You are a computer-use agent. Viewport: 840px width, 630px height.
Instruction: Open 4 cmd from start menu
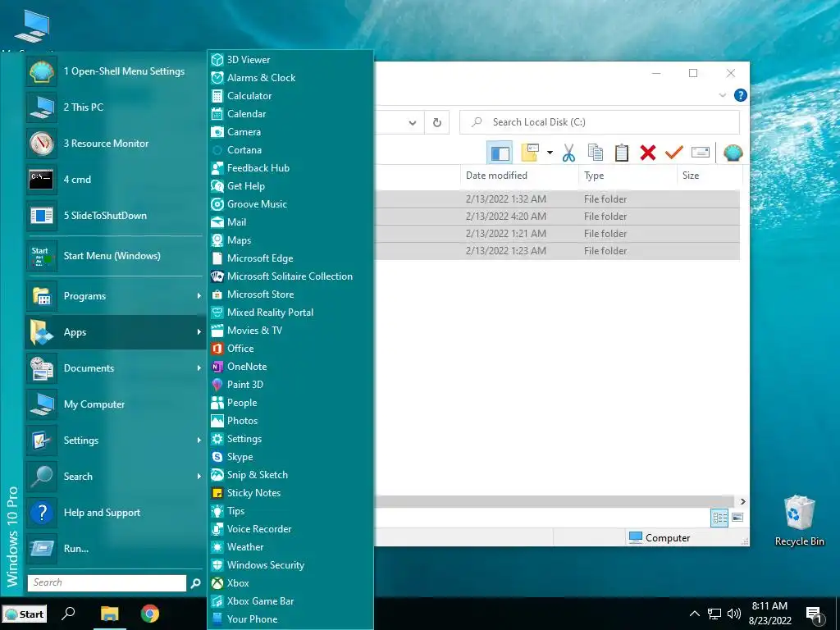114,180
